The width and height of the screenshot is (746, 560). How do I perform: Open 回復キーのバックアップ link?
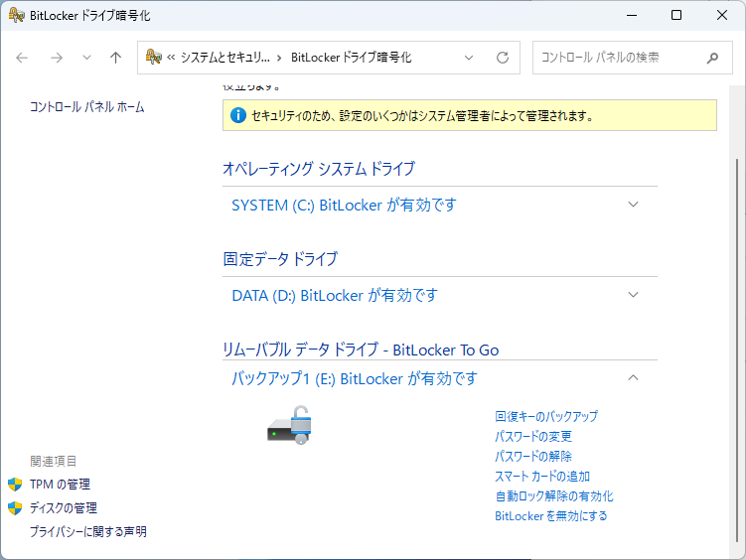click(x=546, y=416)
